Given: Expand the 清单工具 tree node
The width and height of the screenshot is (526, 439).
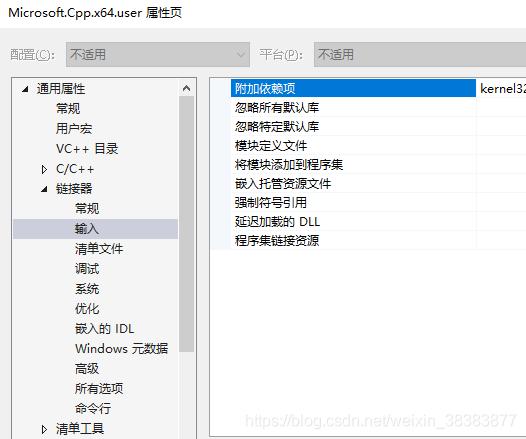Looking at the screenshot, I should click(44, 429).
